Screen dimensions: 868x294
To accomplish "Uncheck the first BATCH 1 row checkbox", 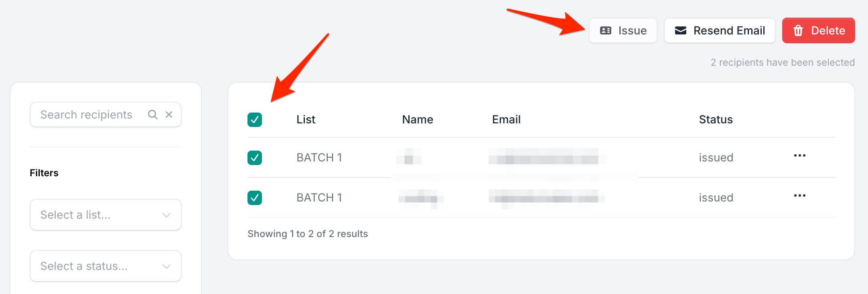I will pyautogui.click(x=255, y=157).
